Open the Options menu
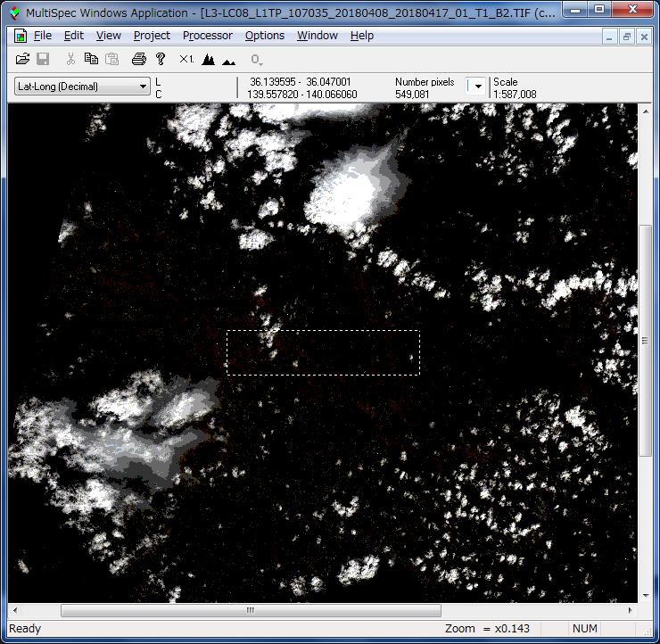Image resolution: width=660 pixels, height=644 pixels. [265, 36]
